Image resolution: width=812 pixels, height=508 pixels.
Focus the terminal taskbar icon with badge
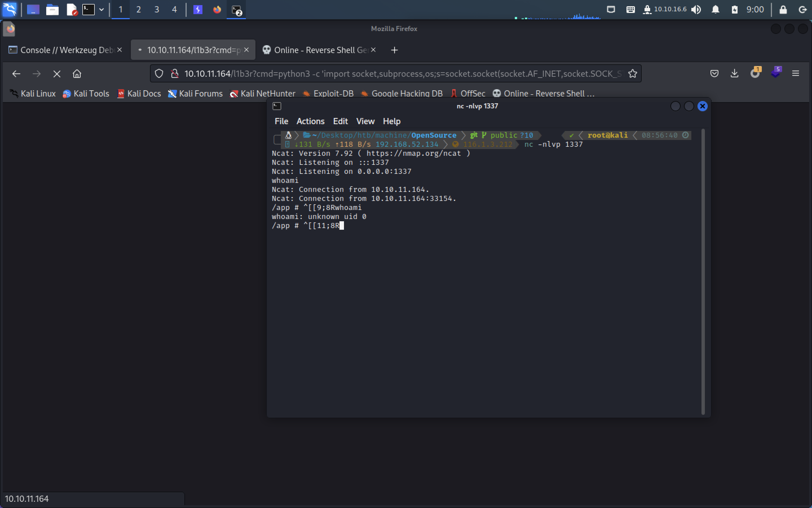[x=237, y=10]
